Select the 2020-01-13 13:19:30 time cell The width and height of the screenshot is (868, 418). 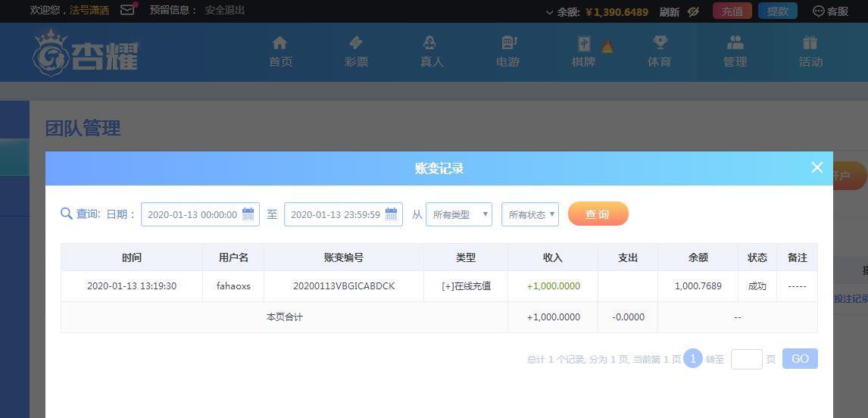[x=132, y=286]
